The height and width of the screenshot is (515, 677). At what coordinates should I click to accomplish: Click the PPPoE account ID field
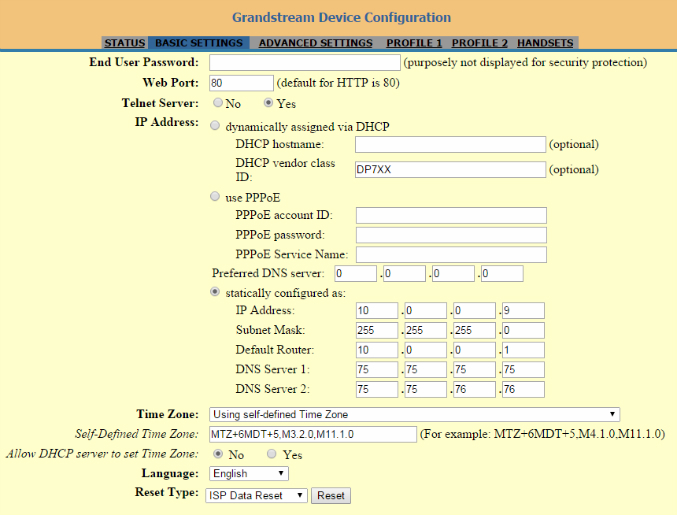(451, 215)
